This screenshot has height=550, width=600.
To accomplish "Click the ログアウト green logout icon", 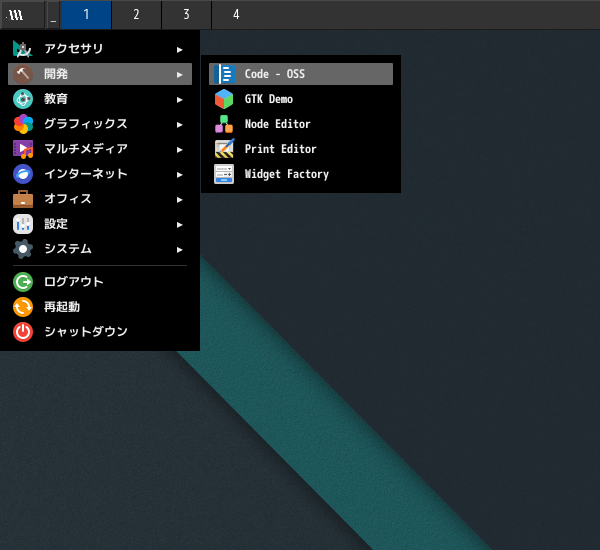I will [23, 282].
